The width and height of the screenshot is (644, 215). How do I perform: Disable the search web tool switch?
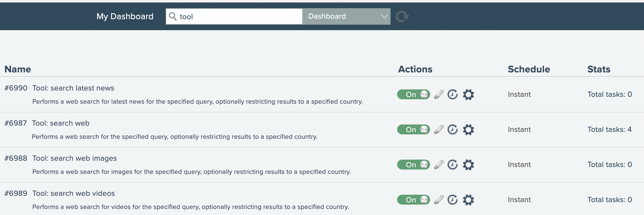tap(413, 129)
